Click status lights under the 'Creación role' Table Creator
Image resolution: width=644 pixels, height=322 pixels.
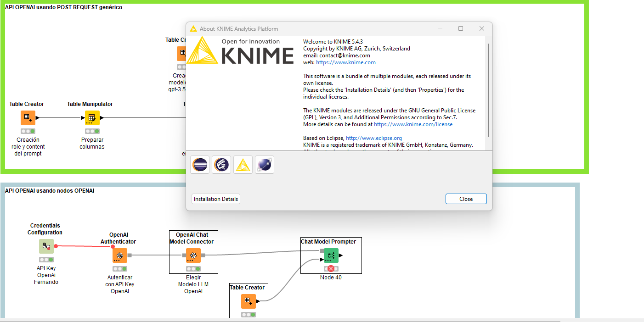pos(28,131)
